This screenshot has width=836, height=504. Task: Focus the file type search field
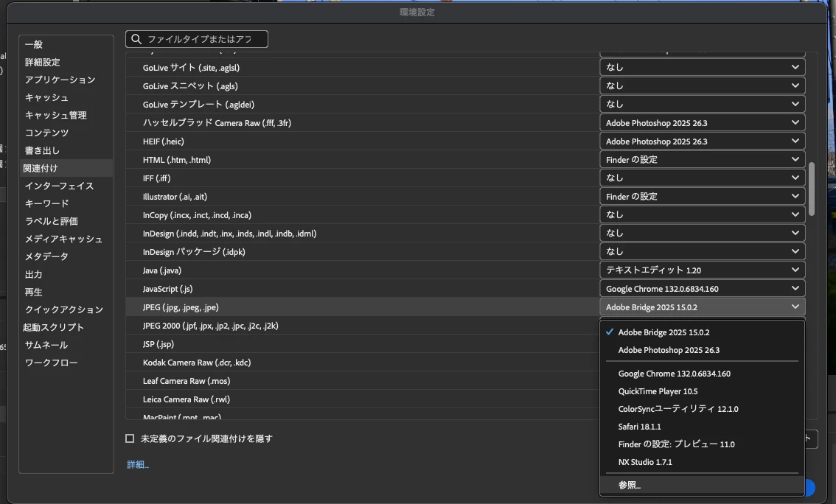tap(197, 39)
